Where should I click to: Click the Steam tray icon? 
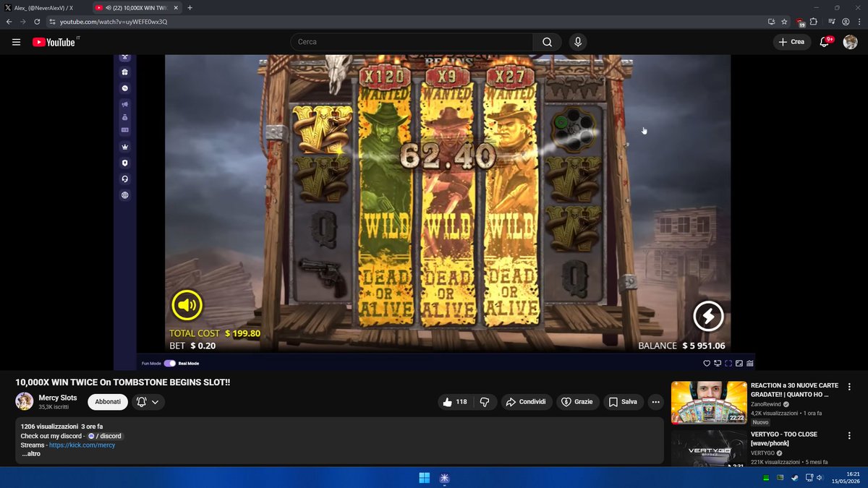[x=796, y=478]
